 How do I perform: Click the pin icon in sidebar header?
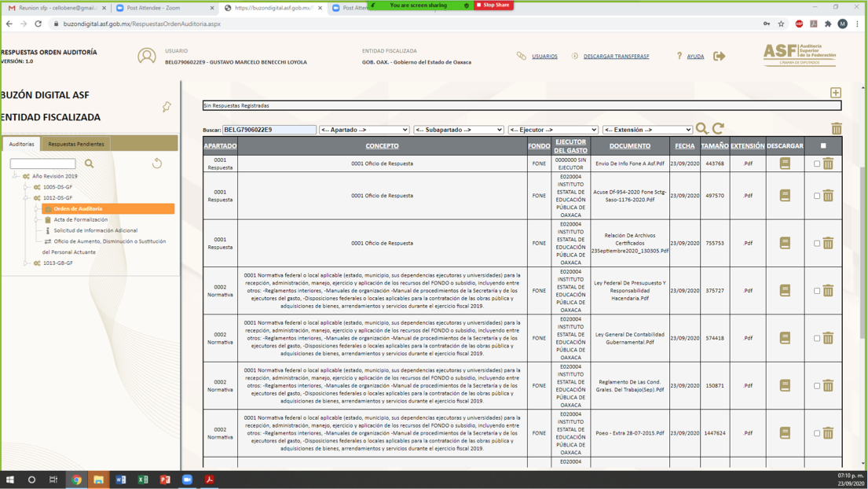(x=167, y=107)
